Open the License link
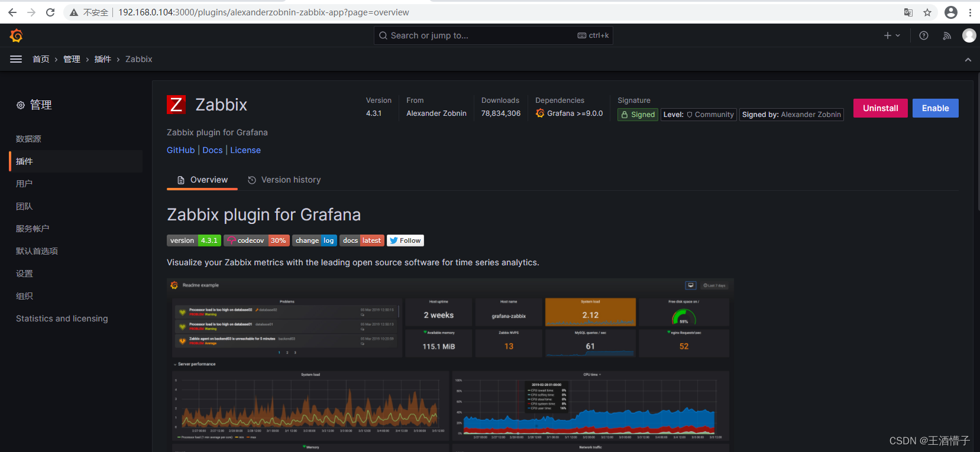980x452 pixels. tap(245, 150)
